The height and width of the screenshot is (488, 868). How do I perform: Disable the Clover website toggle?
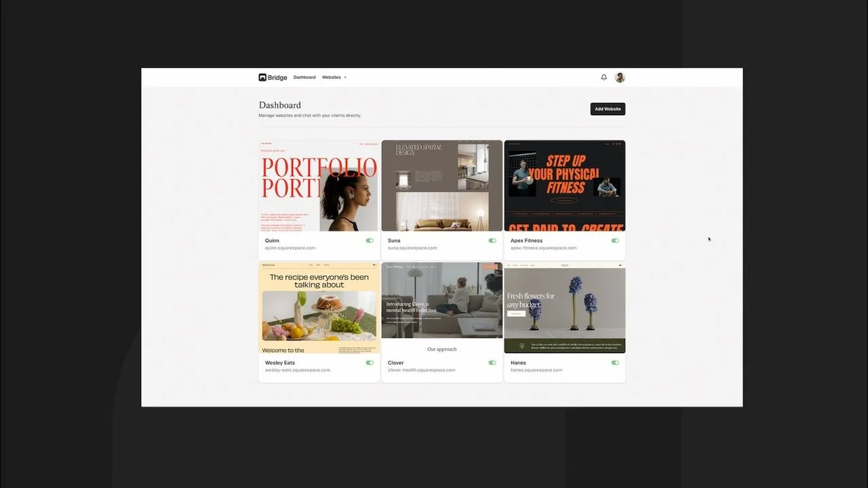pyautogui.click(x=493, y=363)
